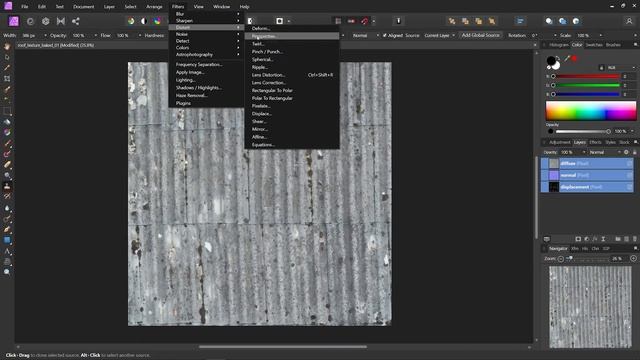Toggle the layer lock icon

coord(634,152)
